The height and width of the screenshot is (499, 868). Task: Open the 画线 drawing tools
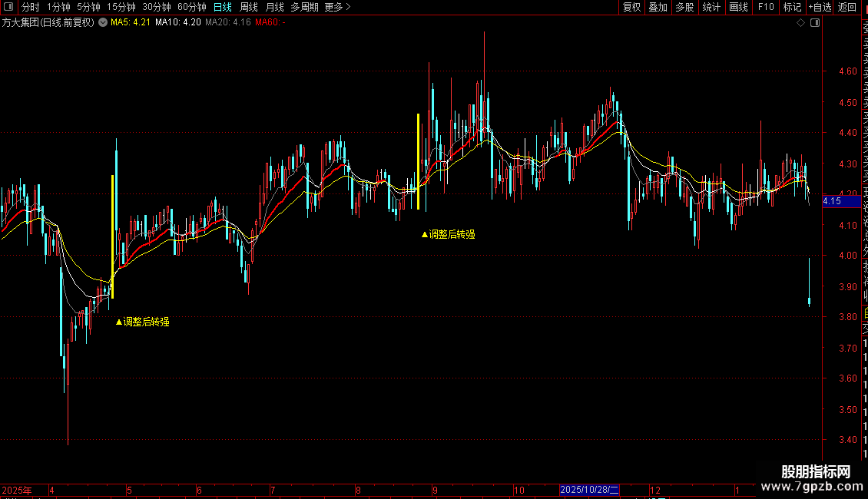point(738,7)
